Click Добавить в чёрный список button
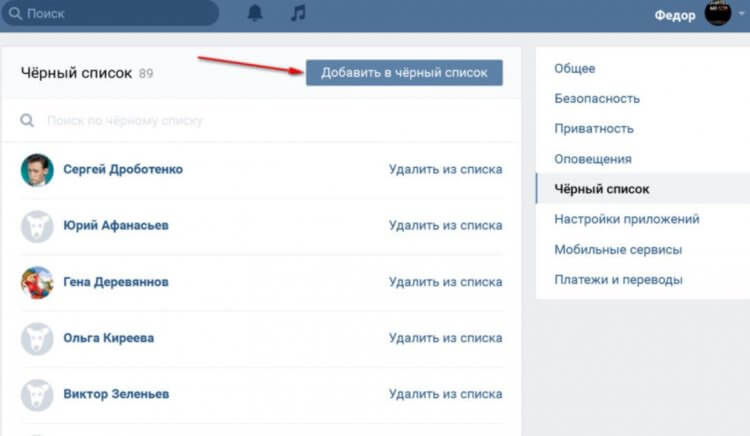Screen dimensions: 750x436 (x=404, y=73)
